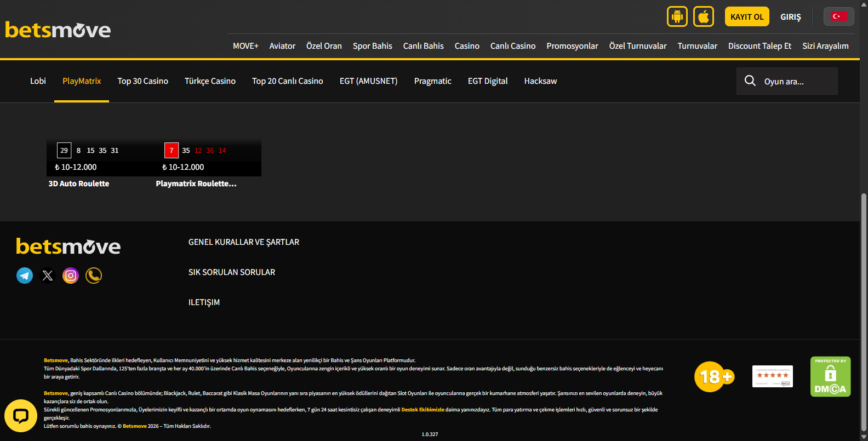The height and width of the screenshot is (441, 868).
Task: Open the Turkish flag language selector
Action: click(x=838, y=16)
